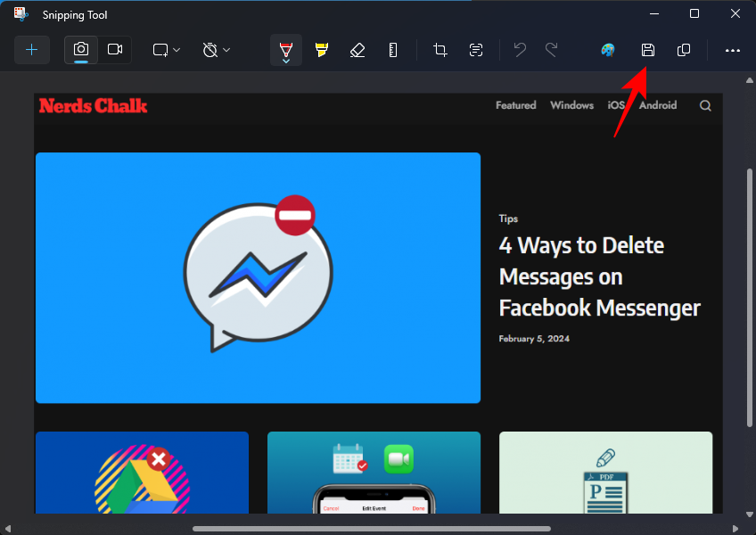756x535 pixels.
Task: Switch to Snip camera mode
Action: tap(81, 50)
